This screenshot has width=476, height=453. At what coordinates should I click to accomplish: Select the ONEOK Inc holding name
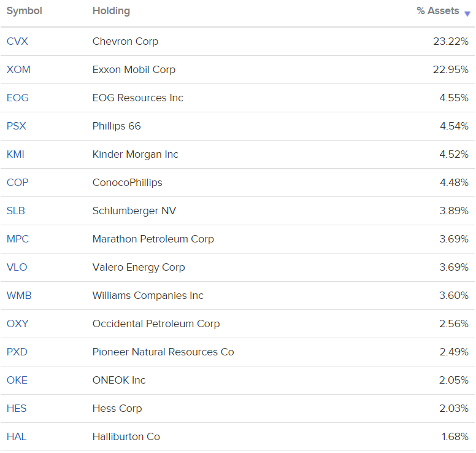pos(119,381)
